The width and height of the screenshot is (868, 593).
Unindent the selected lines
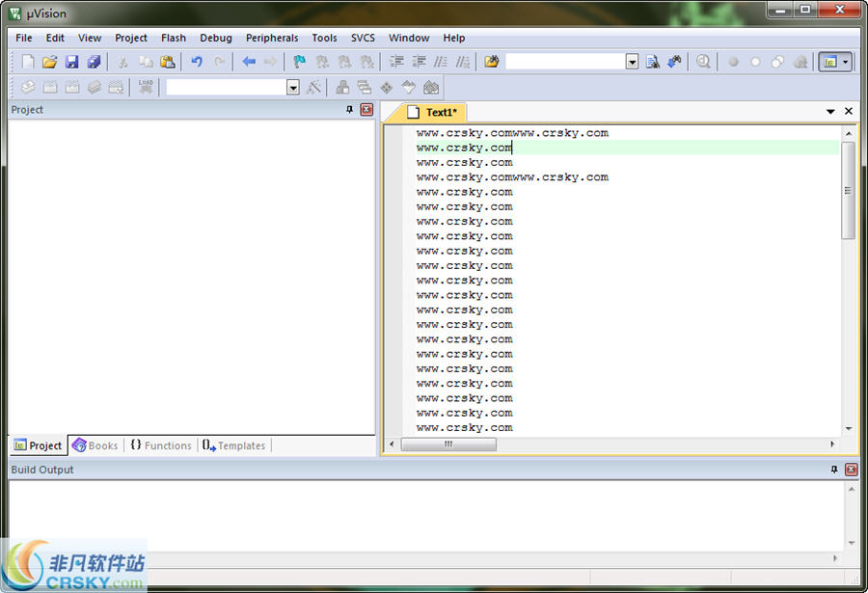pos(419,62)
